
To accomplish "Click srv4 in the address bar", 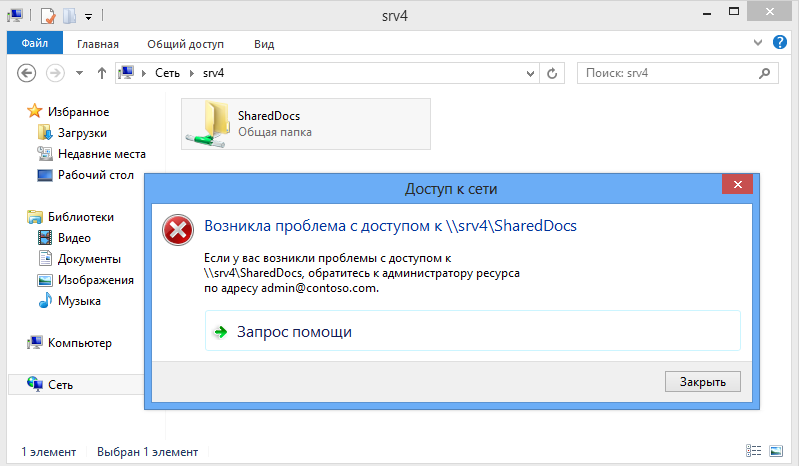I will [213, 73].
